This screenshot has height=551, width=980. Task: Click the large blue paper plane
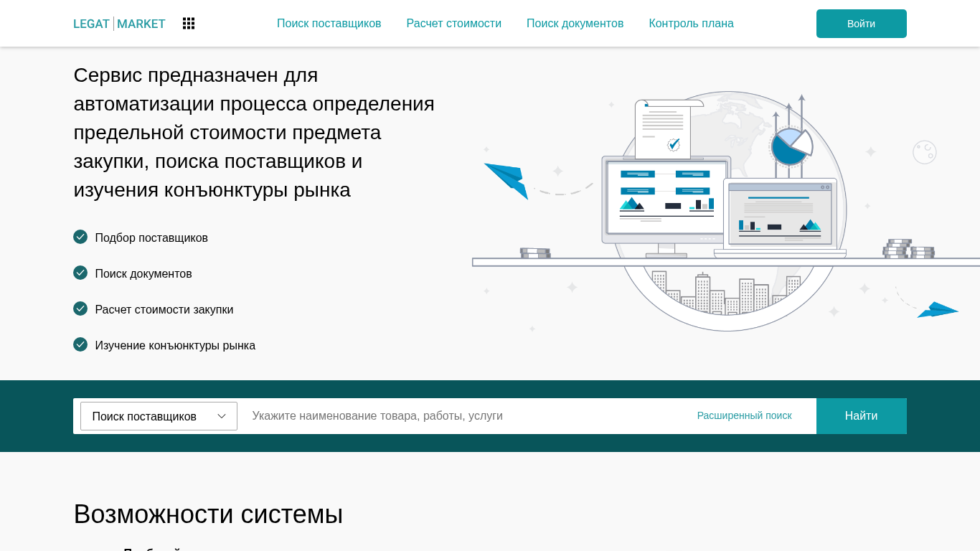coord(509,178)
